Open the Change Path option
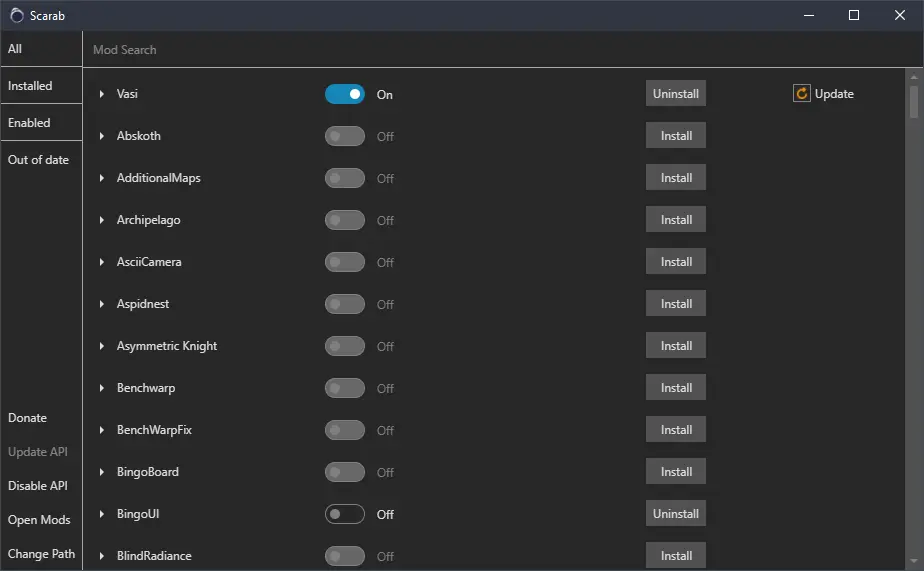 click(41, 554)
